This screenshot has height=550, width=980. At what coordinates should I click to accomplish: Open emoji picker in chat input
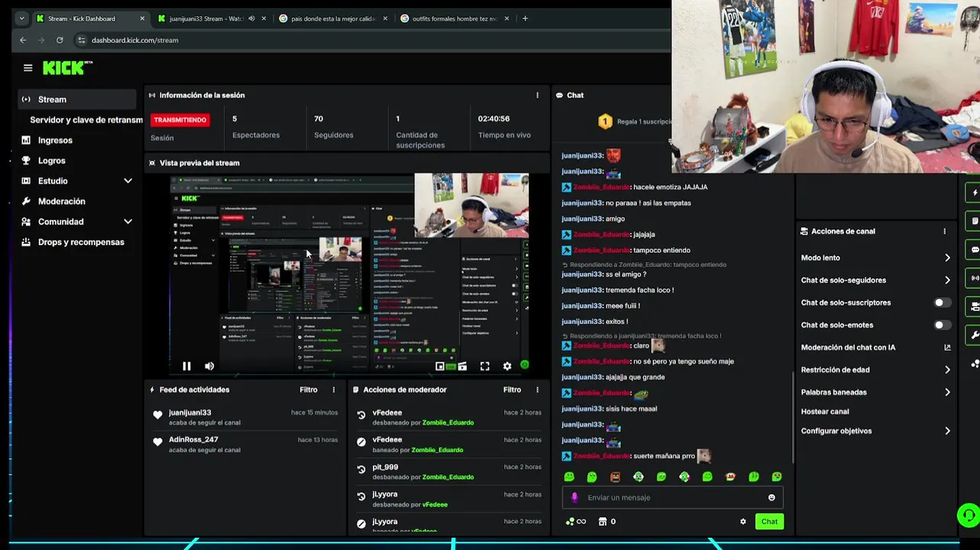771,497
